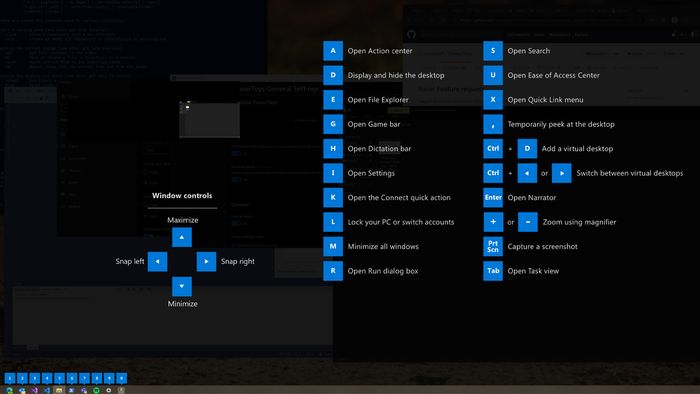
Task: Click the Zoom using magnifier label
Action: click(579, 222)
